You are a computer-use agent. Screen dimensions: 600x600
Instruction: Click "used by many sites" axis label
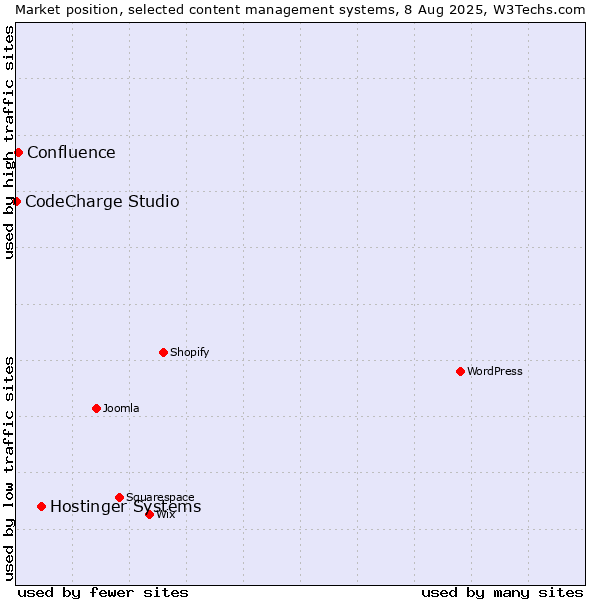502,593
